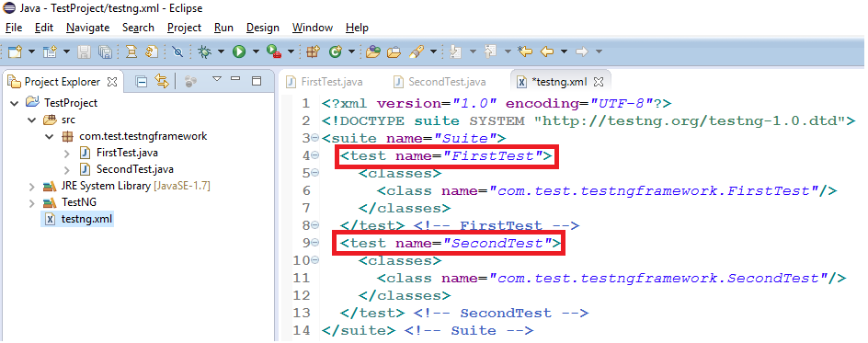Go to Next Annotation icon

click(455, 52)
